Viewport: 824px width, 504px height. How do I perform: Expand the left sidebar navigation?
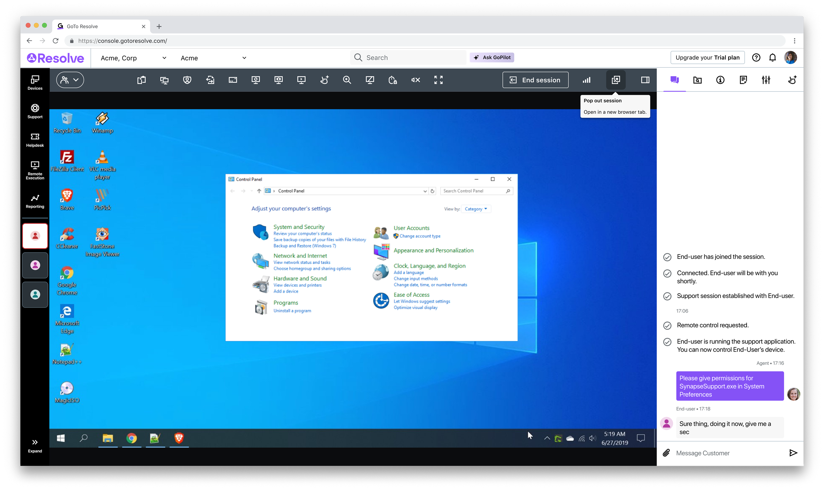(35, 446)
